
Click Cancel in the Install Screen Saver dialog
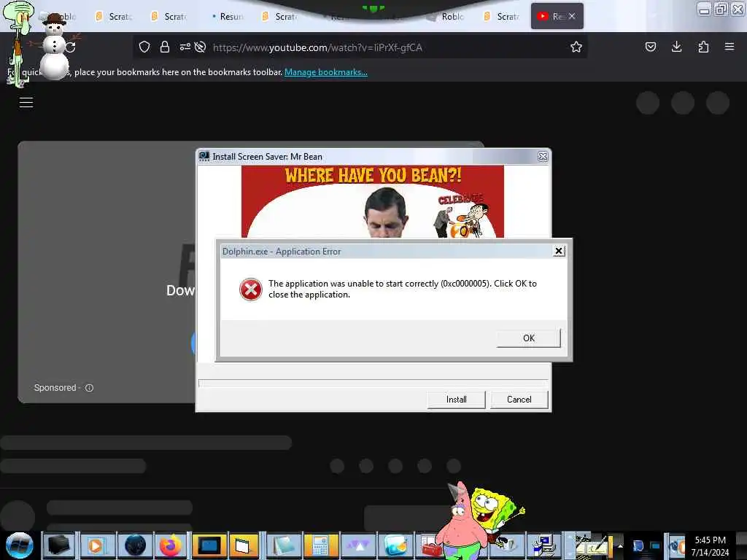point(519,400)
